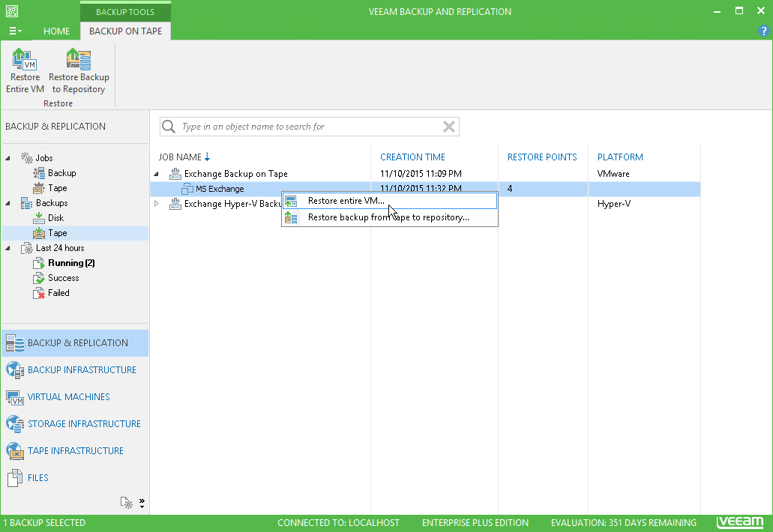This screenshot has height=532, width=773.
Task: Click the restore to repository menu icon
Action: pyautogui.click(x=291, y=217)
